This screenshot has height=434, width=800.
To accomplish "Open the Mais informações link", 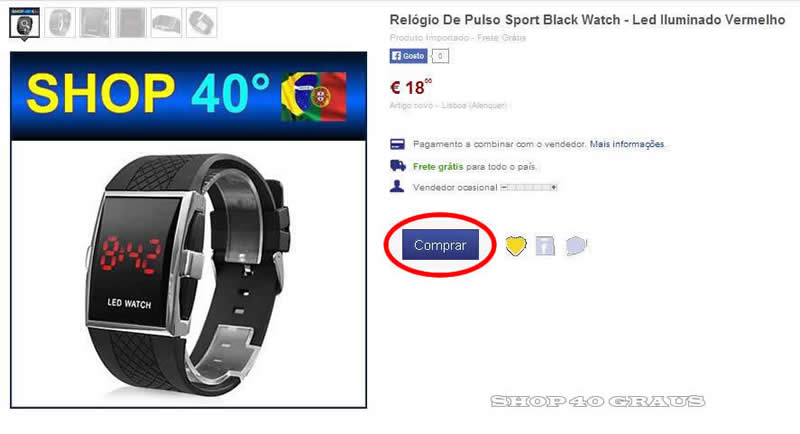I will [x=627, y=144].
